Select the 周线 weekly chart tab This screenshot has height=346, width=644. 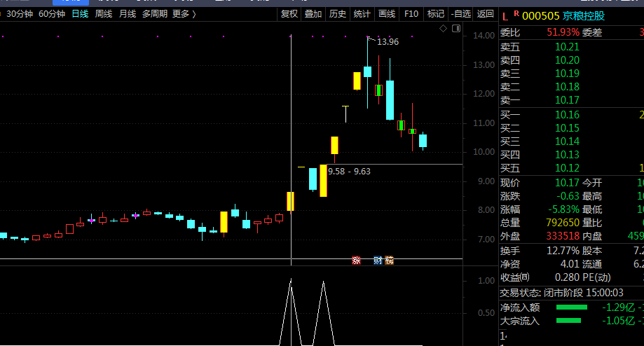point(104,14)
